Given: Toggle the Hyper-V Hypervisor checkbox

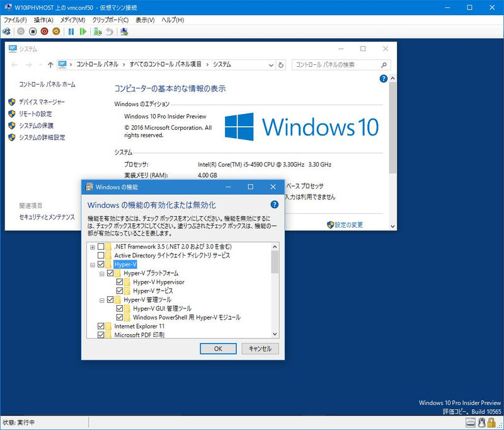Looking at the screenshot, I should [120, 282].
